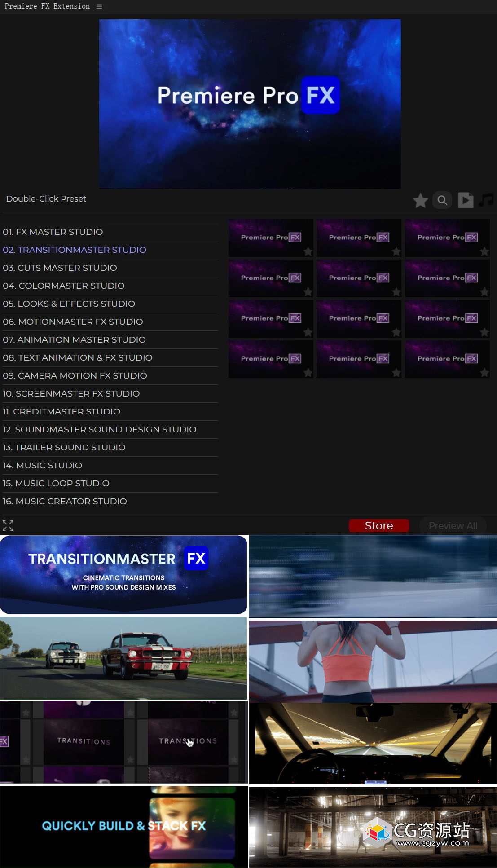Favorite the first preset in the top row
This screenshot has height=868, width=497.
point(308,251)
